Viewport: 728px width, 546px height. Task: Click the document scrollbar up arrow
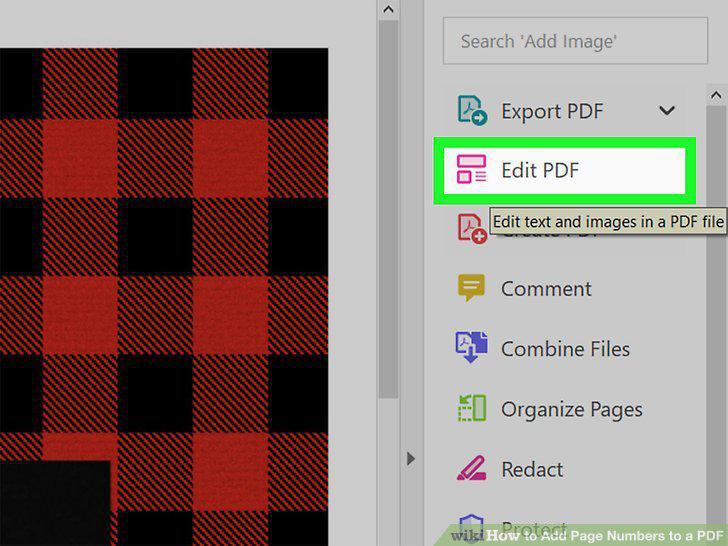click(x=389, y=9)
